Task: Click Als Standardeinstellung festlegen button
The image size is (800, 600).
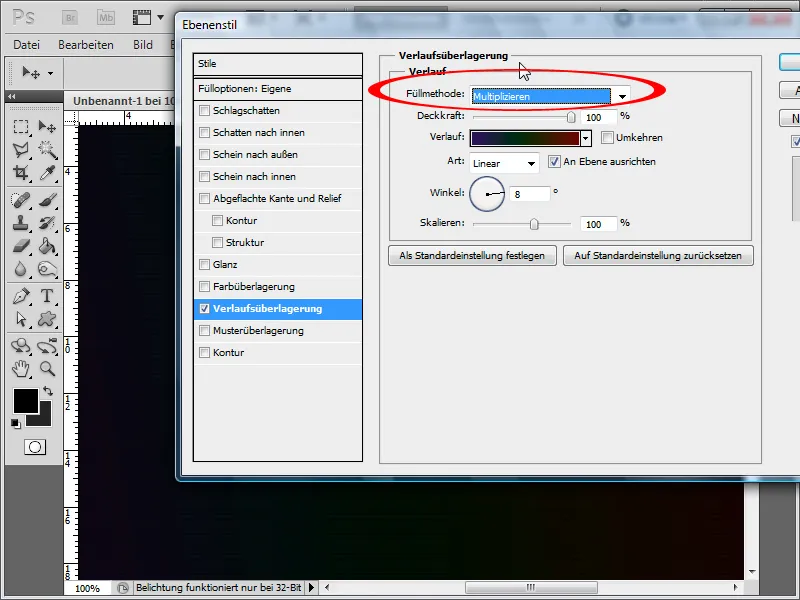Action: [472, 256]
